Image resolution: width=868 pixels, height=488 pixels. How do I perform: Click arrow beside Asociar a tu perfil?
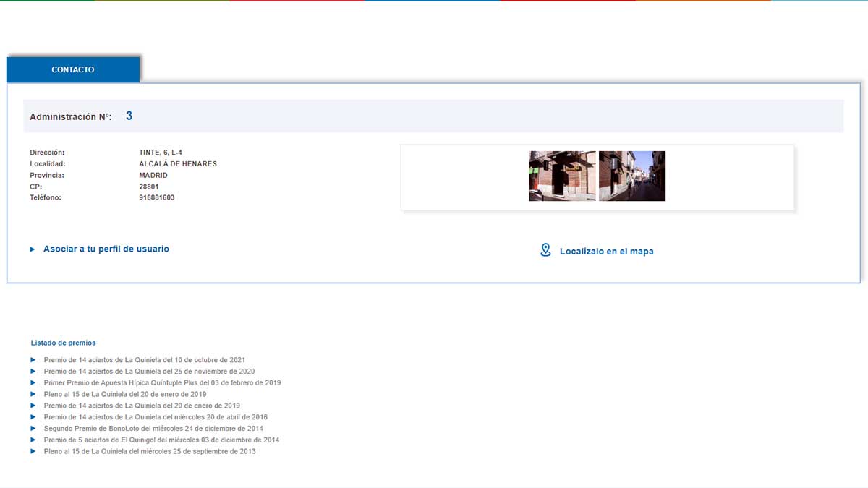[x=33, y=249]
